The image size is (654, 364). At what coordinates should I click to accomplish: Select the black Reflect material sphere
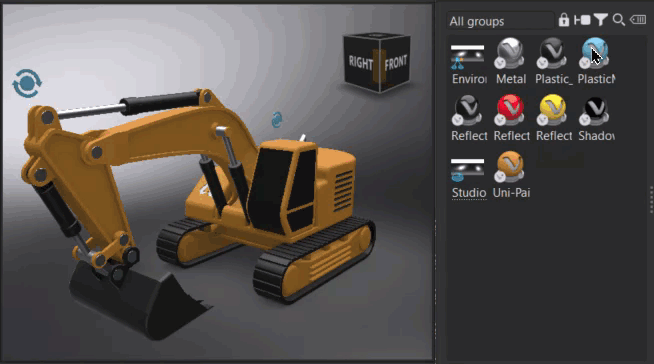pos(468,110)
